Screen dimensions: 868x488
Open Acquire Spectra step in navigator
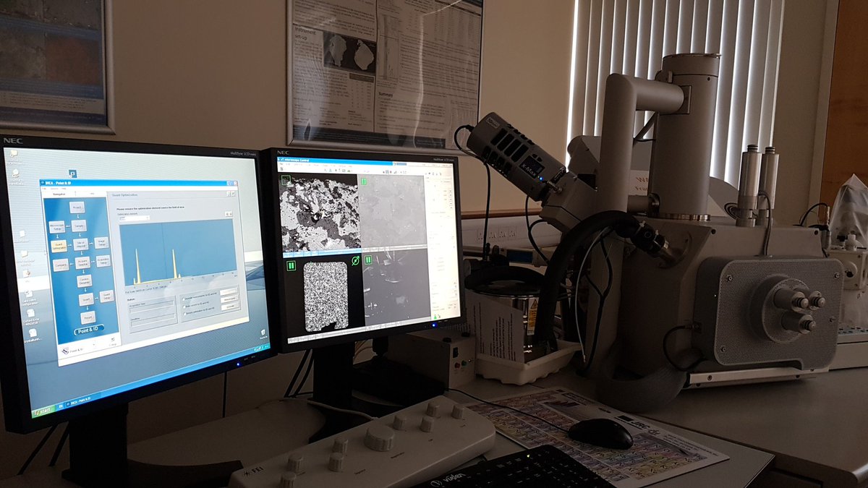(82, 262)
